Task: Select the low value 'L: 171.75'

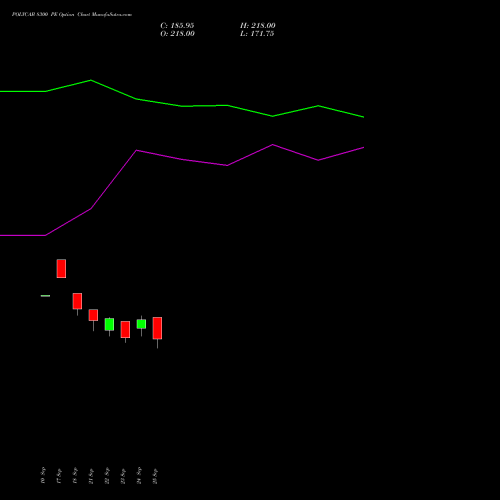Action: click(257, 34)
